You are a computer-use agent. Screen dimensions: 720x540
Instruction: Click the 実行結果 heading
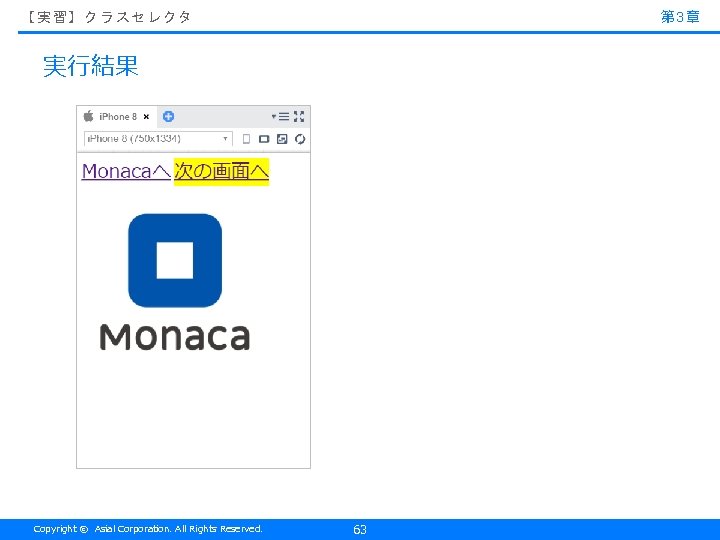tap(90, 65)
